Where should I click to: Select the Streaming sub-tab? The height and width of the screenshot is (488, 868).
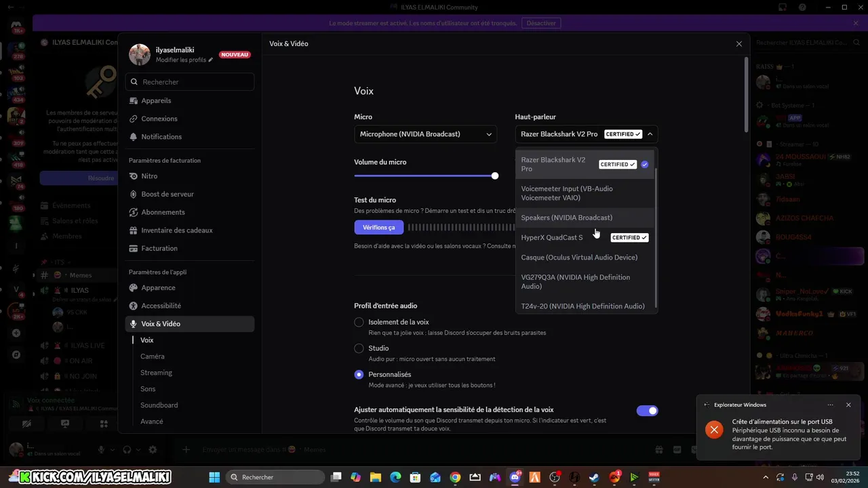point(157,373)
